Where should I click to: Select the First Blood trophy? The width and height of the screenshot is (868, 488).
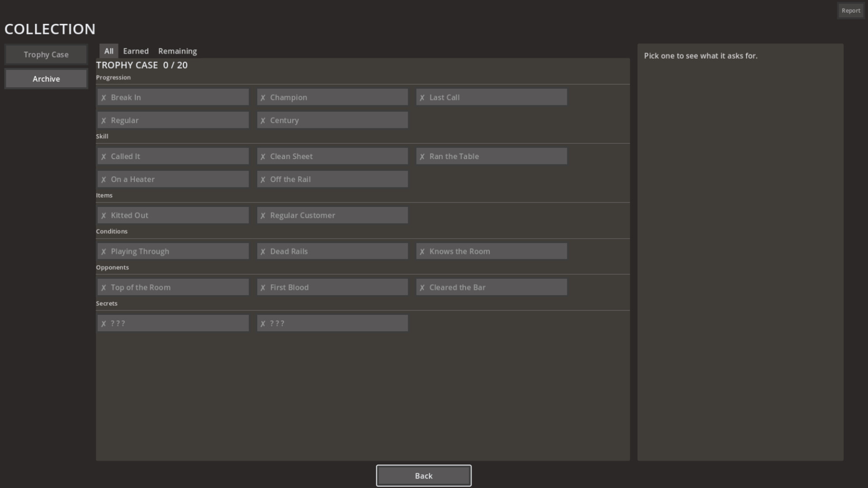332,287
